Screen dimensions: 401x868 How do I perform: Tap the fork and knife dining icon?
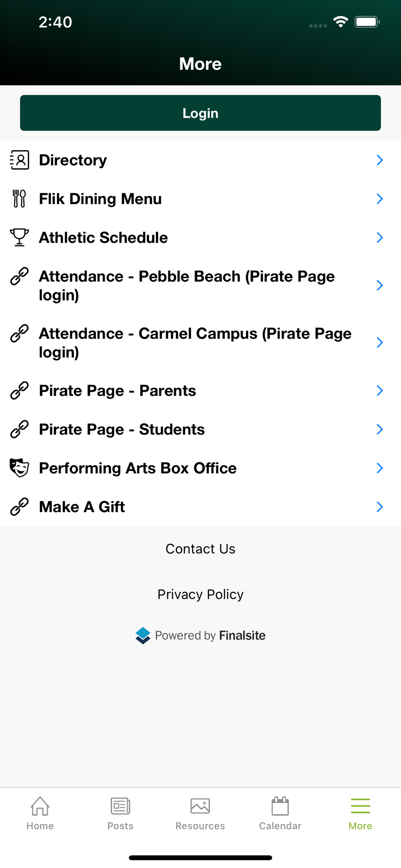(20, 199)
